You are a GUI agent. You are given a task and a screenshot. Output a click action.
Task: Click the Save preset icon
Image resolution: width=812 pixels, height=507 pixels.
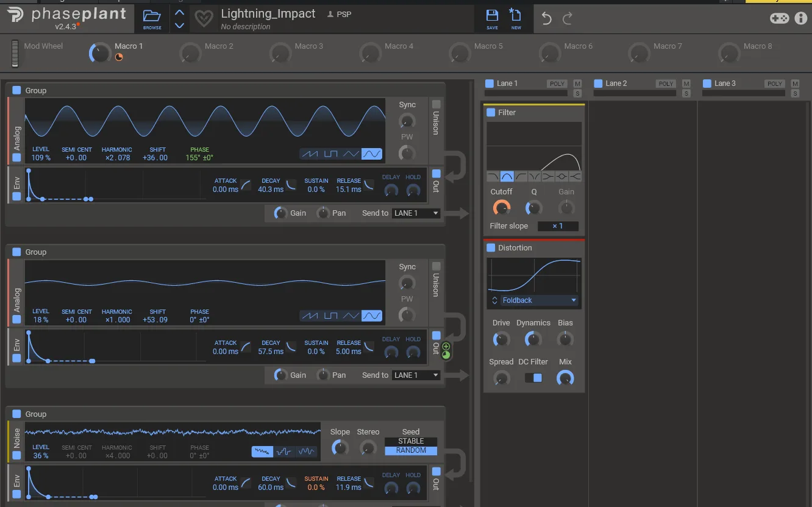pyautogui.click(x=492, y=19)
